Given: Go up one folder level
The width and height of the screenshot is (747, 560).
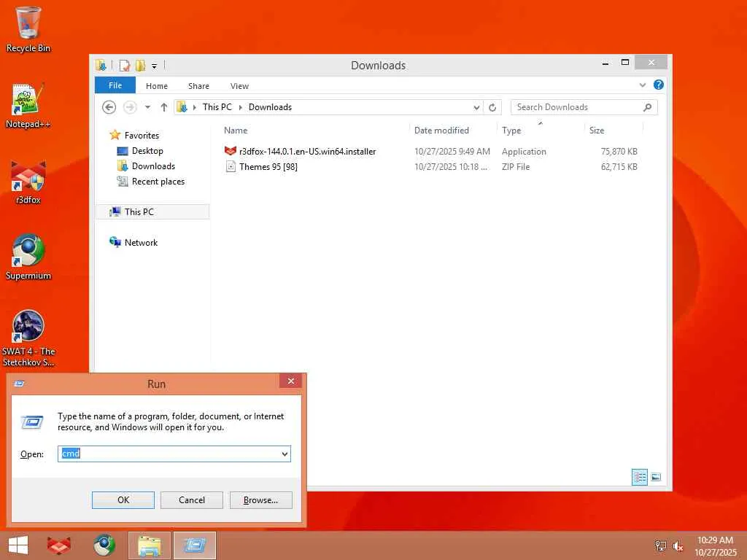Looking at the screenshot, I should click(164, 107).
